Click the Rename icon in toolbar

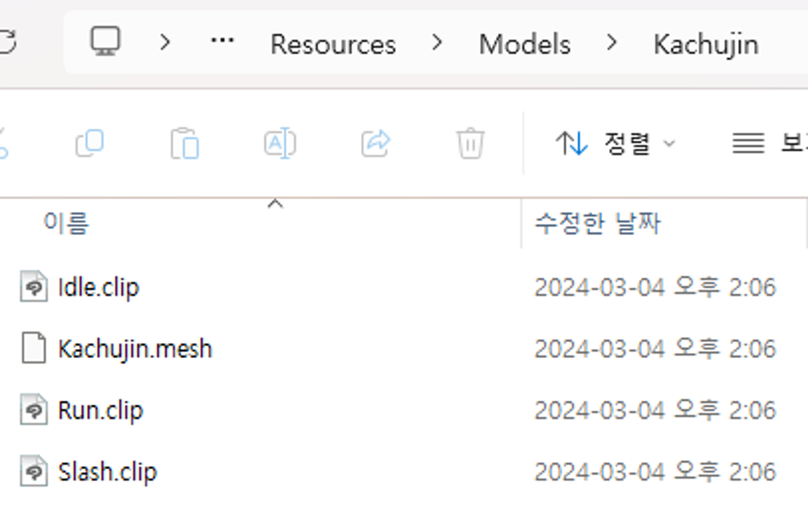coord(280,143)
